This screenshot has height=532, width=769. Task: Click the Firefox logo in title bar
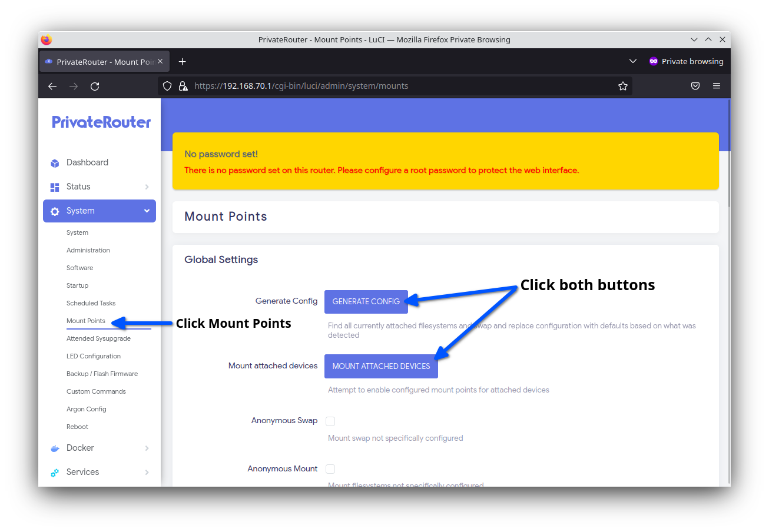click(47, 40)
